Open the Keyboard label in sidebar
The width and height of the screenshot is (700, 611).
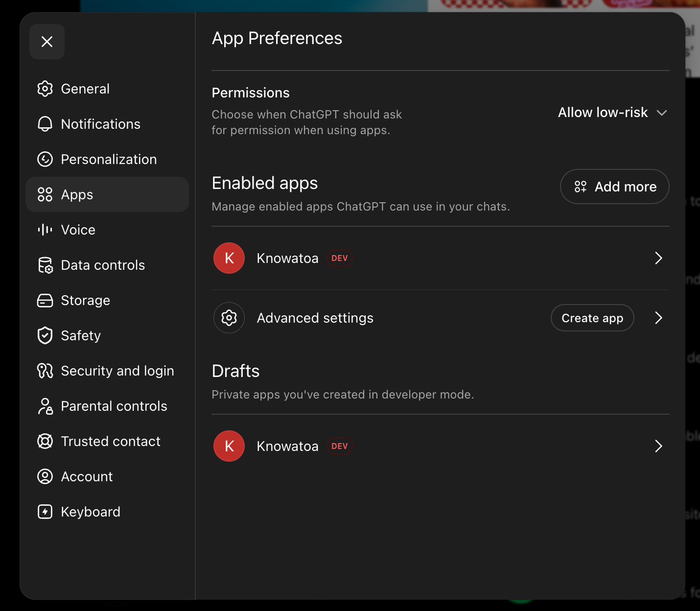click(91, 512)
